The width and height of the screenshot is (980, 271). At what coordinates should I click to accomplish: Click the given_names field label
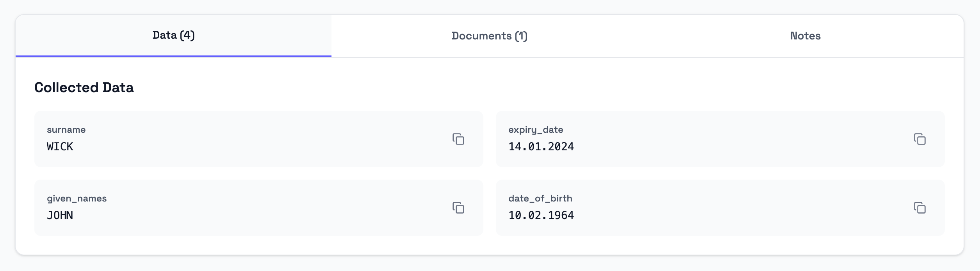(77, 199)
